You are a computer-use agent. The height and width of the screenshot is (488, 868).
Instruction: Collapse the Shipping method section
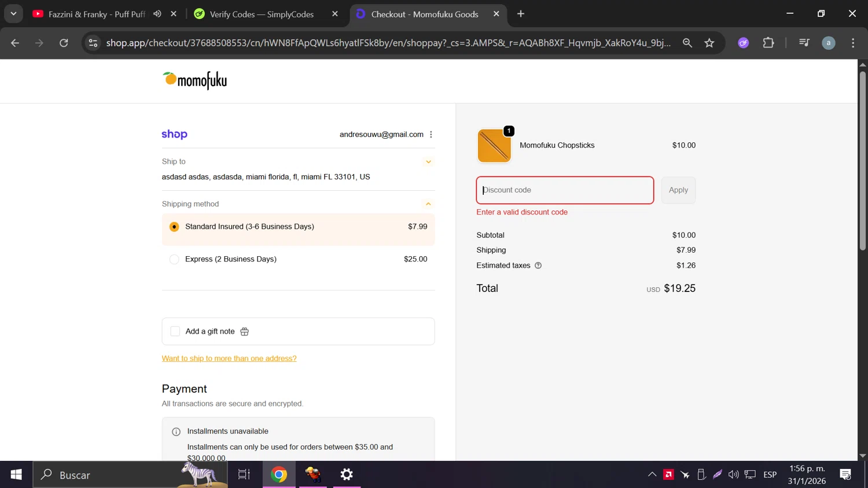tap(428, 204)
